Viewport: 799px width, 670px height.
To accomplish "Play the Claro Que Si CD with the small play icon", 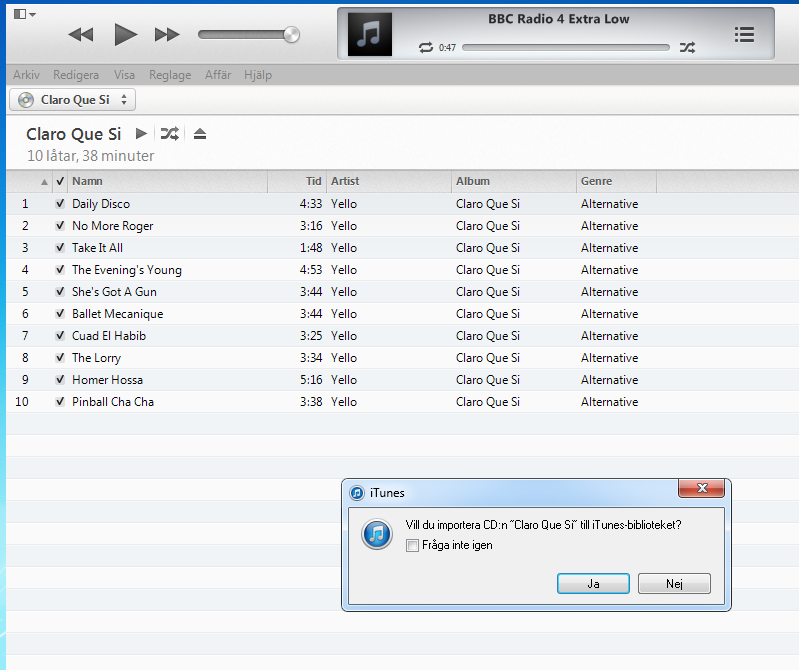I will coord(141,133).
